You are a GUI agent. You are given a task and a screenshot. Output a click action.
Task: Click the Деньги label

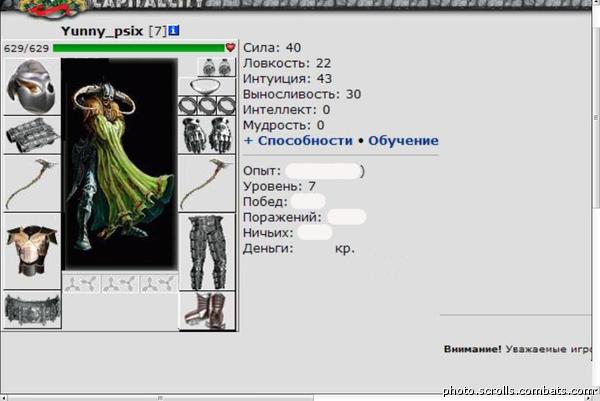[x=268, y=248]
